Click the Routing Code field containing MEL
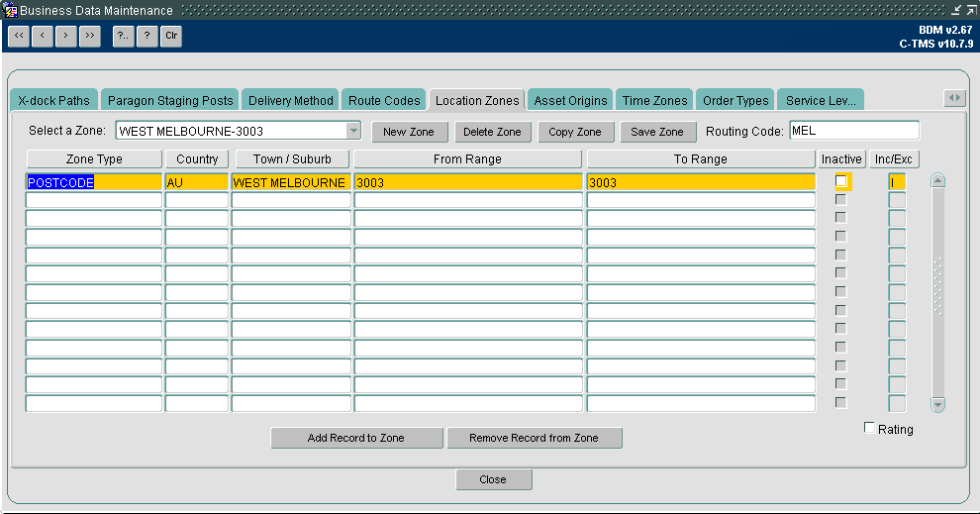The width and height of the screenshot is (980, 514). pyautogui.click(x=853, y=131)
